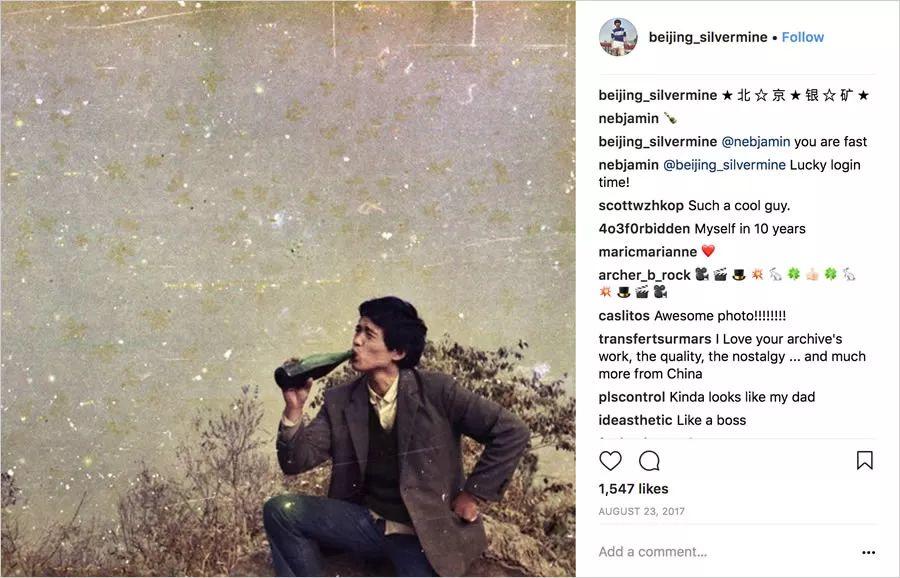Screen dimensions: 900x578
Task: Like the post with the heart icon
Action: 610,461
